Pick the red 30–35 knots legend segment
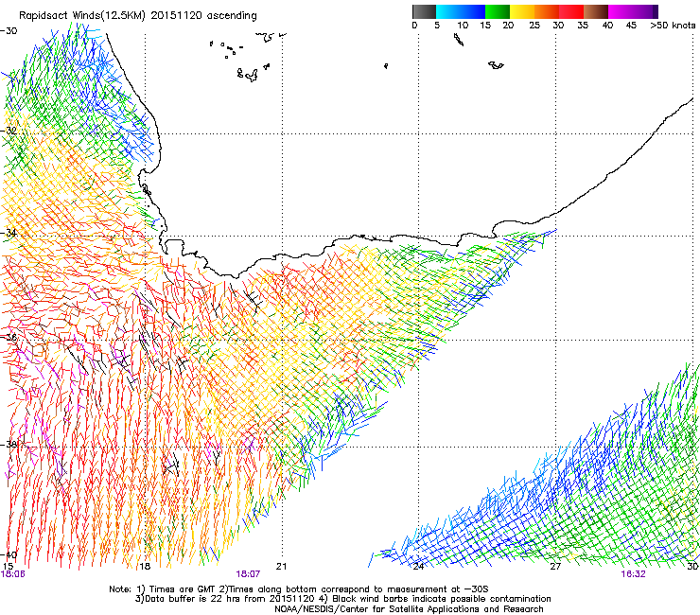The image size is (700, 615). 571,11
